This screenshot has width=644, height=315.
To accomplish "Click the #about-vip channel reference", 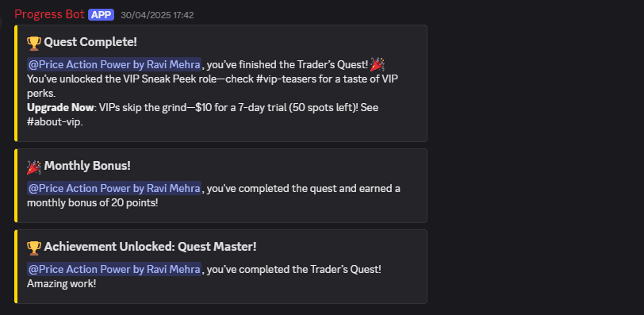I will 55,122.
